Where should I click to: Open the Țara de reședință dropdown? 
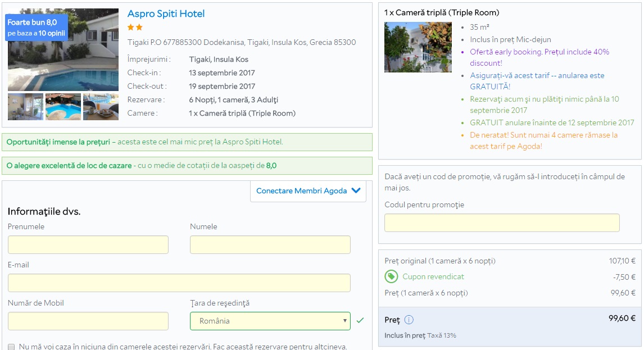270,321
